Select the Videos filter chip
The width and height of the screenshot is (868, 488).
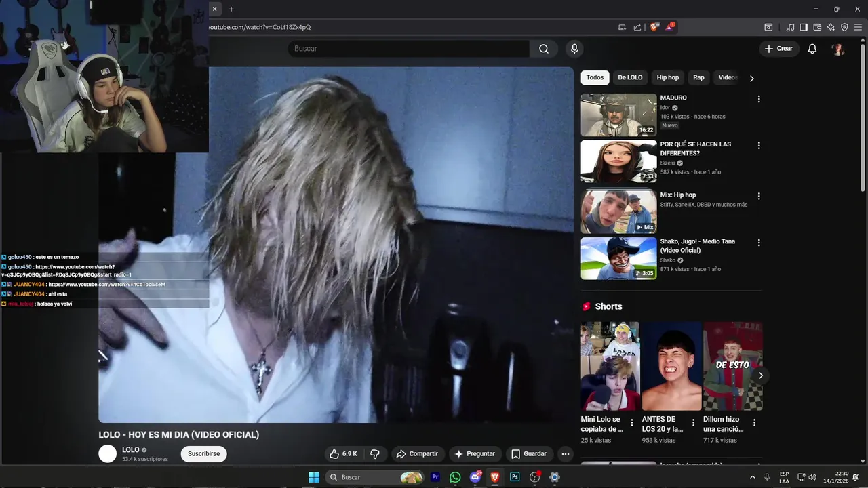[727, 77]
